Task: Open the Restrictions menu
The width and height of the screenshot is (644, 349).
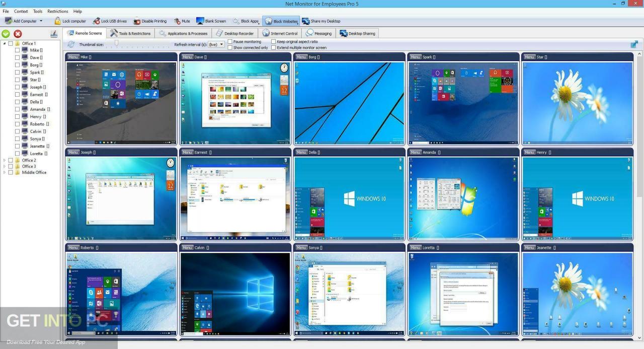Action: [57, 11]
